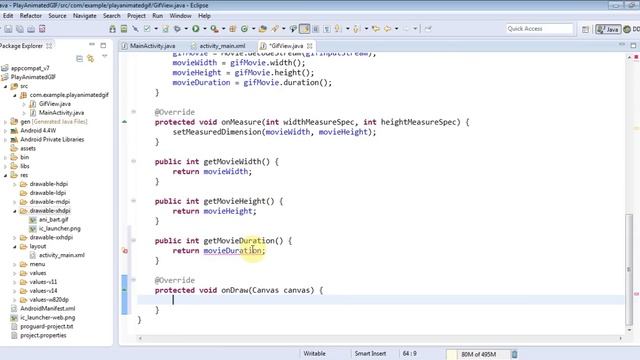Collapse the drawable-xhdpi folder arrow
This screenshot has width=640, height=360.
15,211
